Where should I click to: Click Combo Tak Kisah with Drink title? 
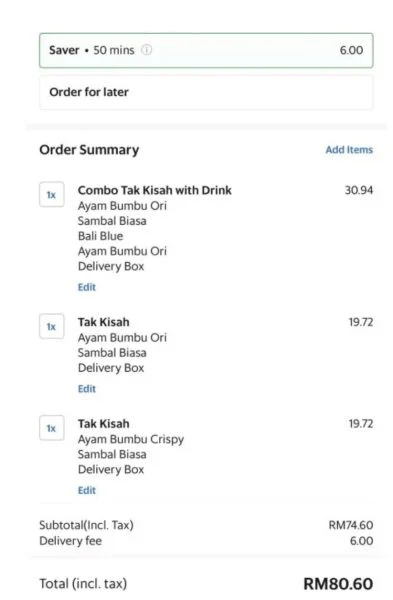pos(155,190)
